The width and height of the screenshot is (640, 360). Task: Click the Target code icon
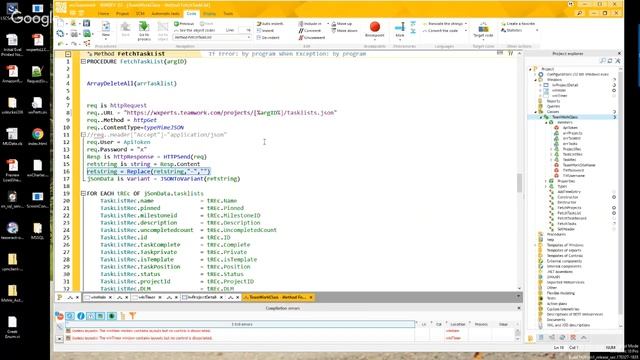coord(483,28)
